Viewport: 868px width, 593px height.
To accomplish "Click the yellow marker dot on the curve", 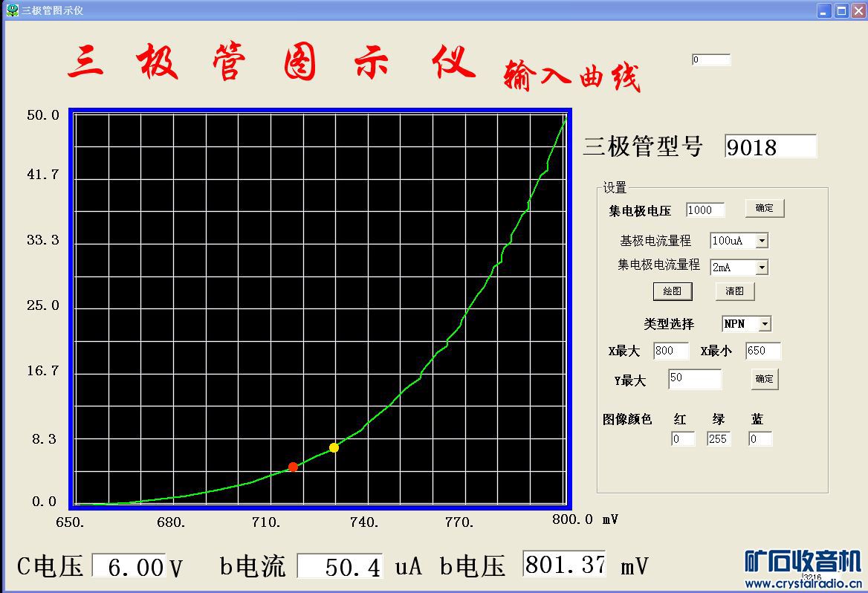I will pos(334,447).
